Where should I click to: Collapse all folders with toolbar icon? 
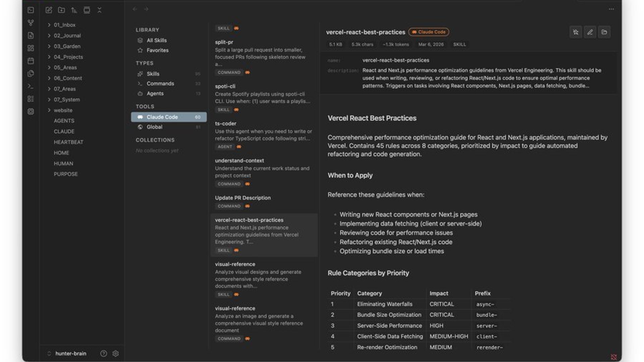99,10
